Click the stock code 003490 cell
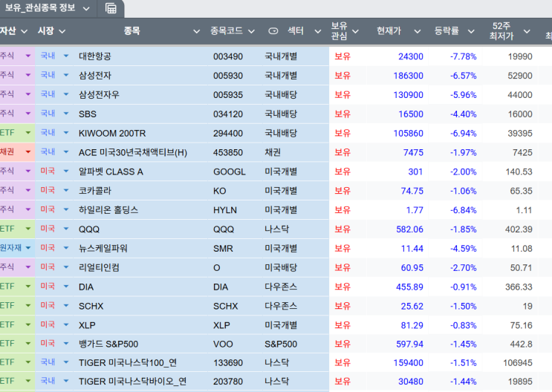Viewport: 552px width, 392px height. click(x=235, y=56)
